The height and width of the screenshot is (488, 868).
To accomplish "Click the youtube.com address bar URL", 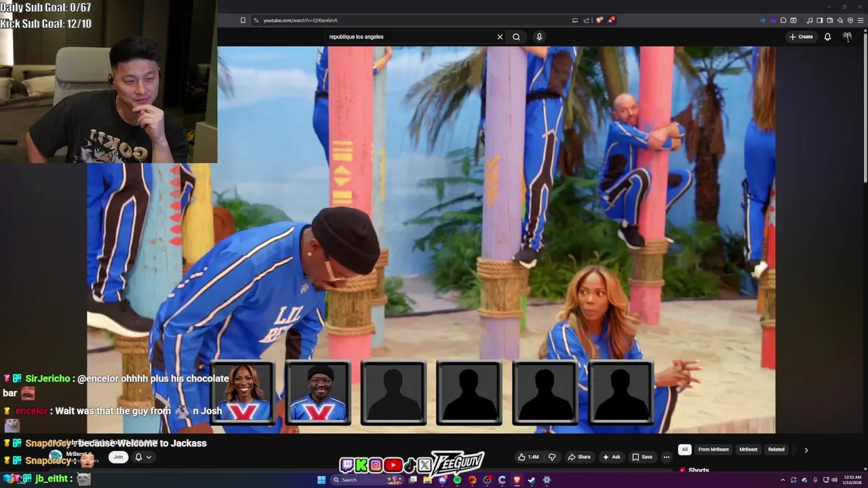I will pos(300,20).
